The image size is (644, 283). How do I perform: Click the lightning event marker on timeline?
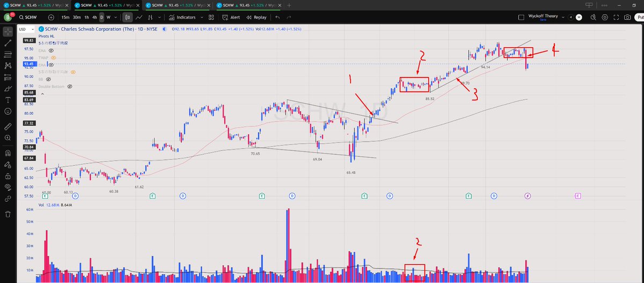coord(528,196)
